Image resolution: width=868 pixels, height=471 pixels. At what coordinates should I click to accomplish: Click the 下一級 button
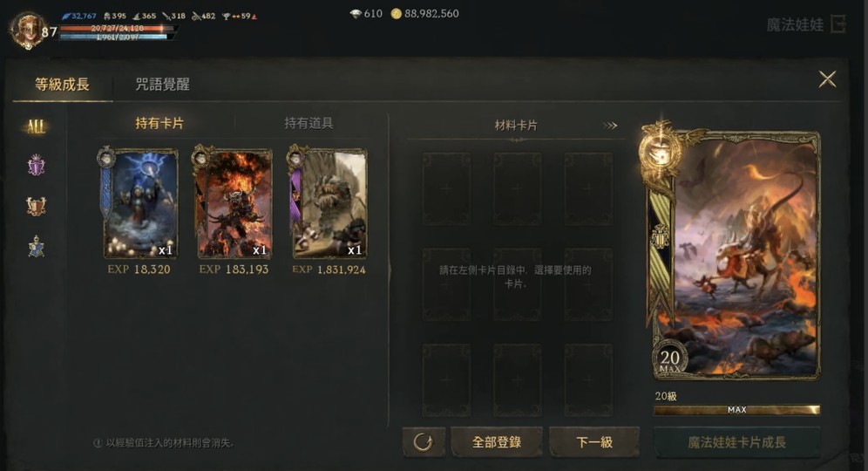coord(594,442)
